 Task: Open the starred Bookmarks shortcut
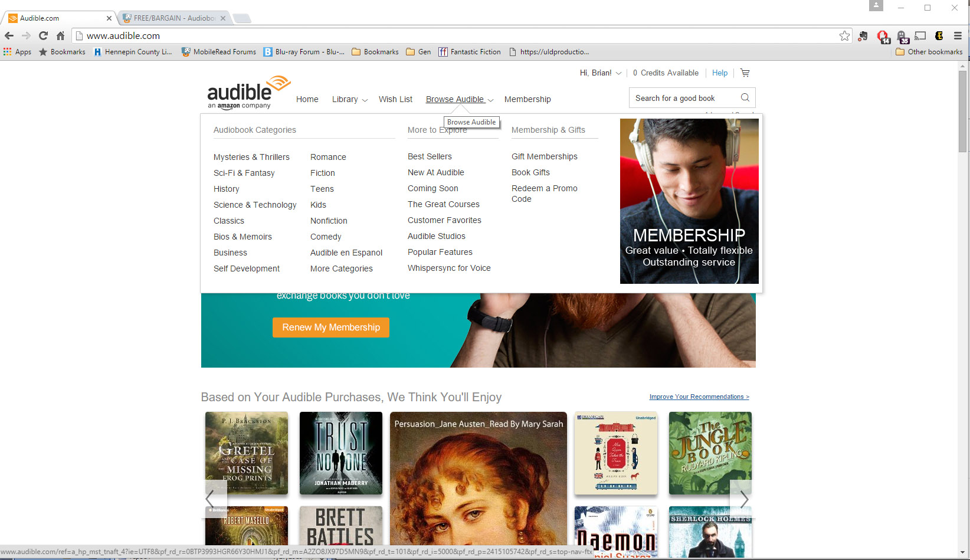(62, 52)
